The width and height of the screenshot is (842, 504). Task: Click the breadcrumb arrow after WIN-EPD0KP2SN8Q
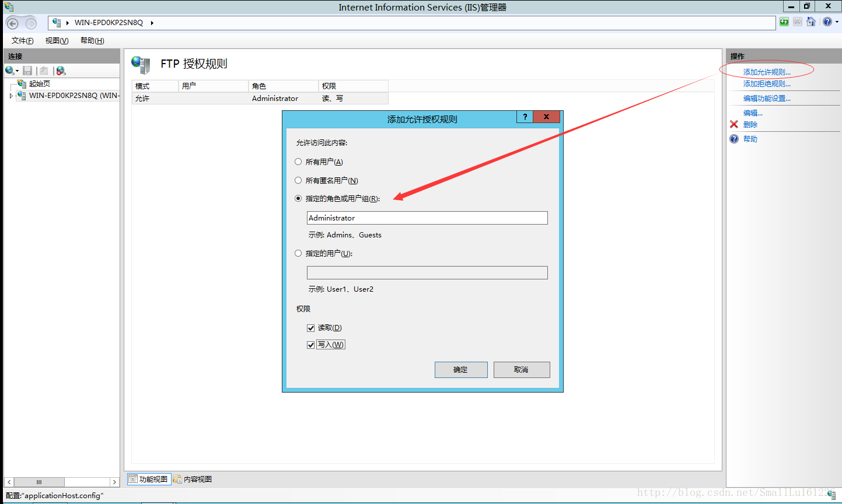click(152, 23)
